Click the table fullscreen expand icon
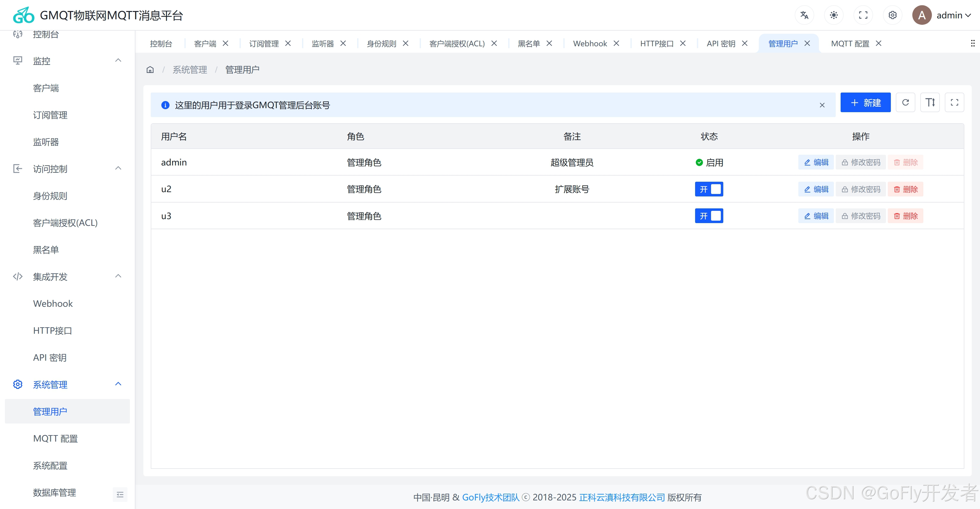Viewport: 980px width, 509px height. pos(954,102)
